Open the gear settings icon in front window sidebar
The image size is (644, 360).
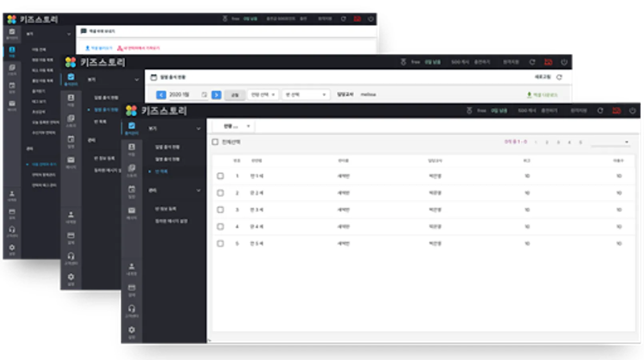click(132, 330)
